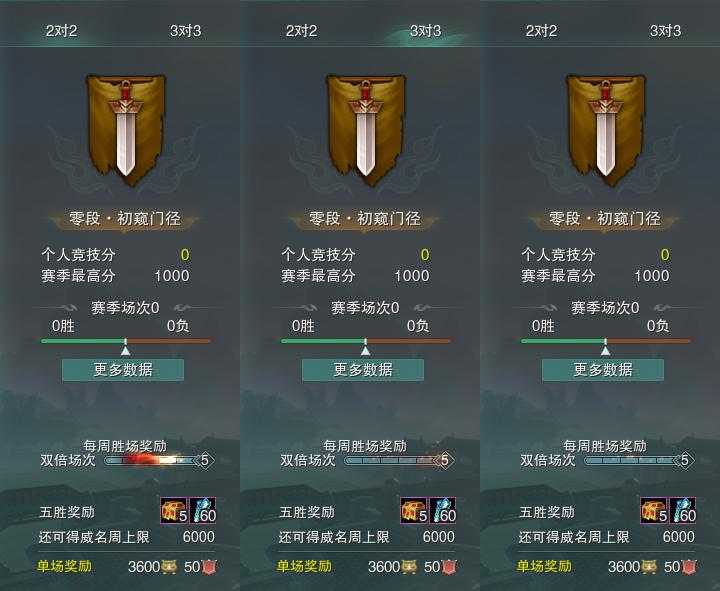Click the sword rank emblem in left panel
Screen dimensions: 720x591
(x=125, y=130)
